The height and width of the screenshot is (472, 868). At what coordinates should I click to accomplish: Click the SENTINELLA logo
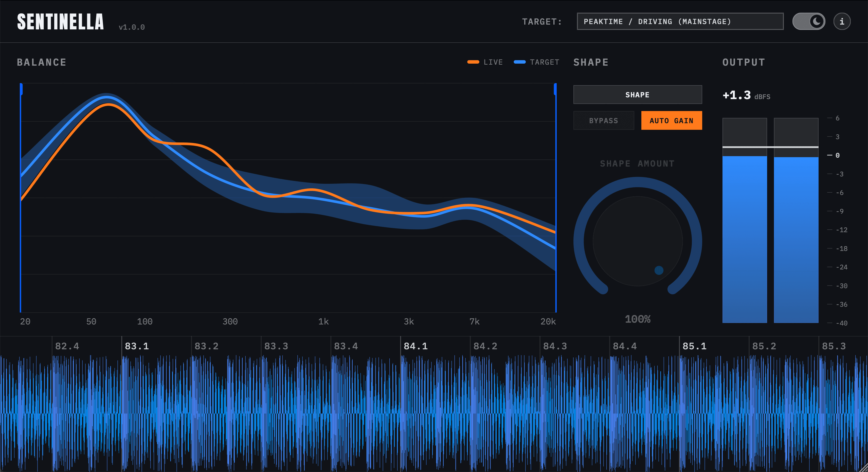61,22
